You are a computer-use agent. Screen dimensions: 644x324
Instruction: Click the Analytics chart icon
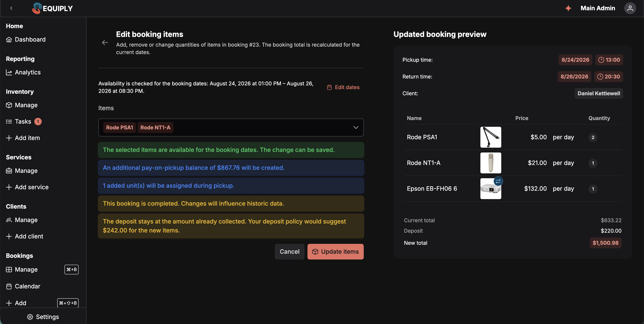(x=9, y=72)
